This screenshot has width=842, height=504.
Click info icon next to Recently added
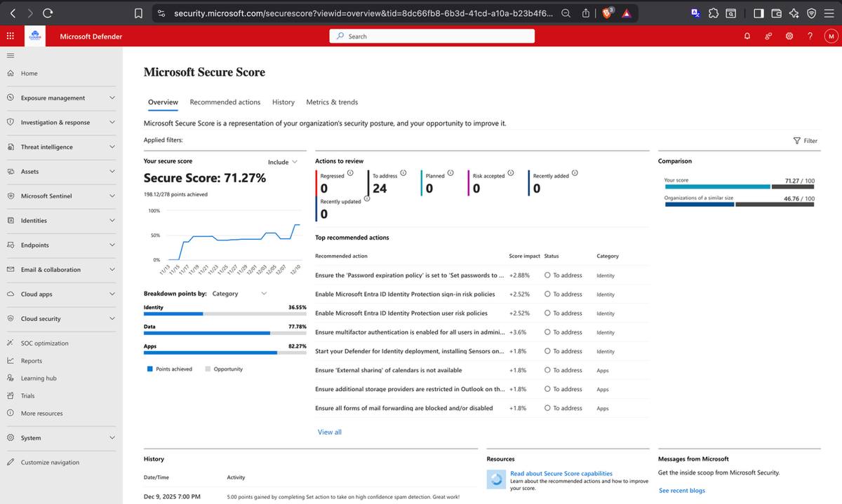point(575,172)
